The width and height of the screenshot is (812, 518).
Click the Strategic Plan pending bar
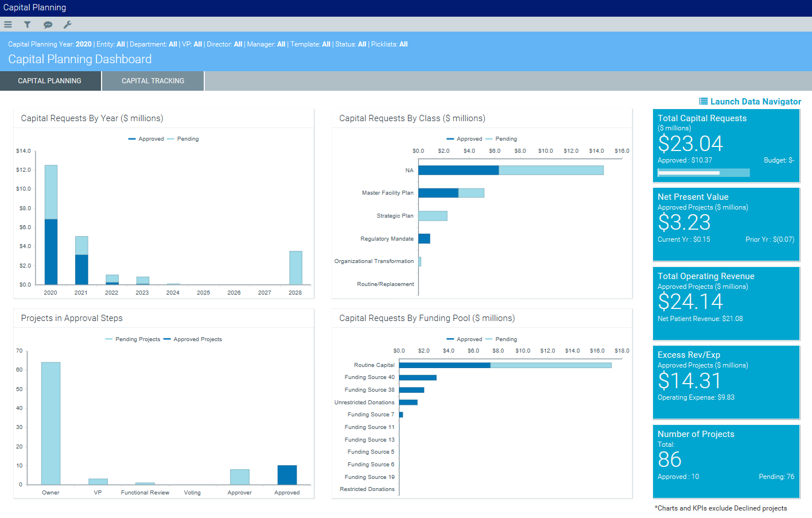tap(433, 216)
